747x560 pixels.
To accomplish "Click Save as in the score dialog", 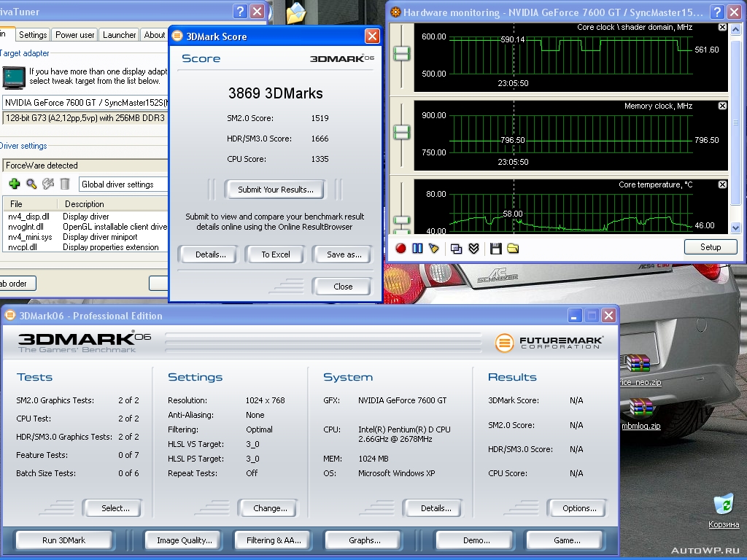I will (x=344, y=254).
